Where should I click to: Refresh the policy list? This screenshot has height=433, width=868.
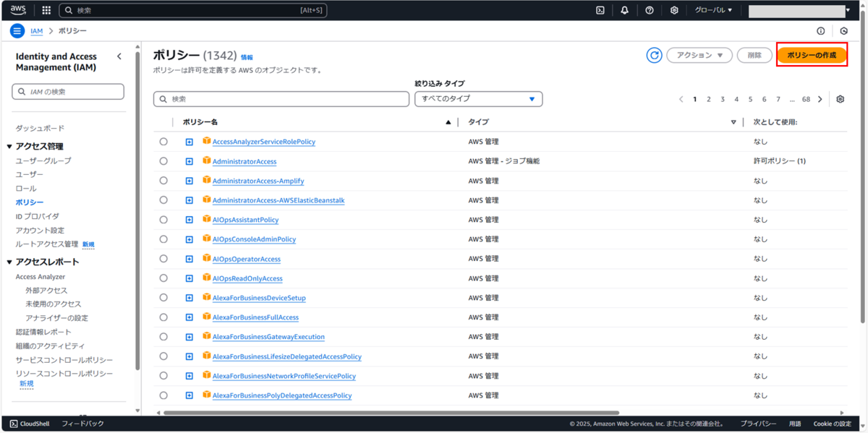click(654, 55)
